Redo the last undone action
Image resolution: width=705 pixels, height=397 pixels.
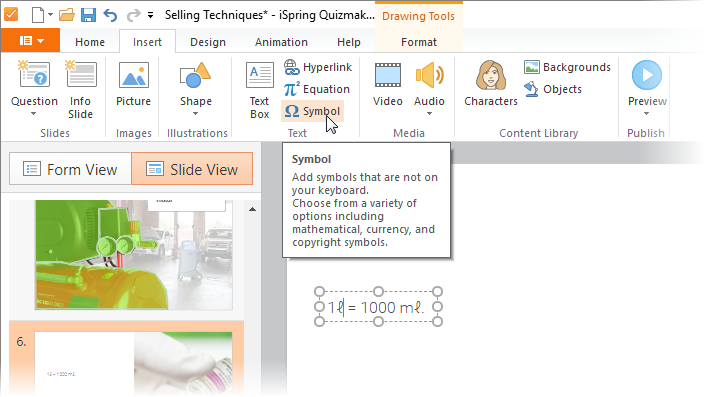(133, 15)
